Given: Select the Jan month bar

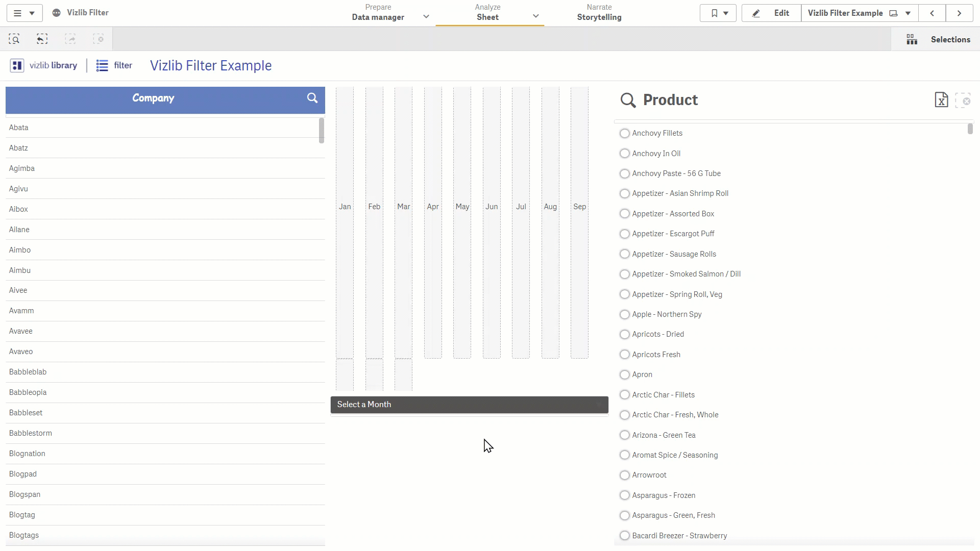Looking at the screenshot, I should [x=345, y=222].
